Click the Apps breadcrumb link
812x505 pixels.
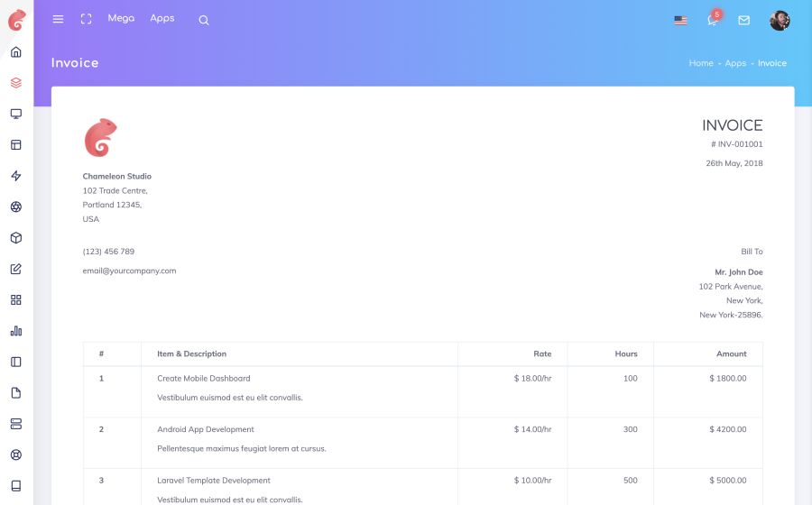pyautogui.click(x=735, y=63)
